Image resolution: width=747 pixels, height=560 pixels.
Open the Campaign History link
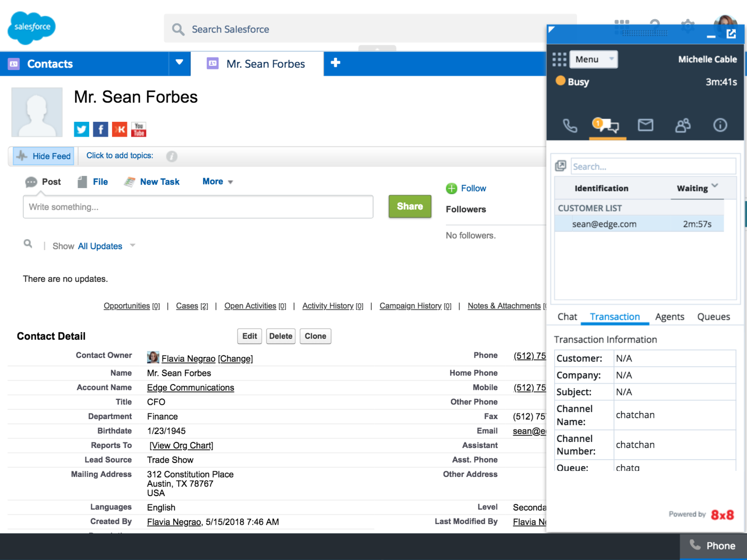410,306
